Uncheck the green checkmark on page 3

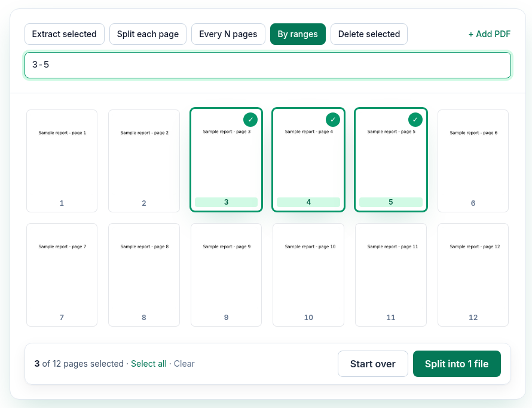click(x=250, y=120)
